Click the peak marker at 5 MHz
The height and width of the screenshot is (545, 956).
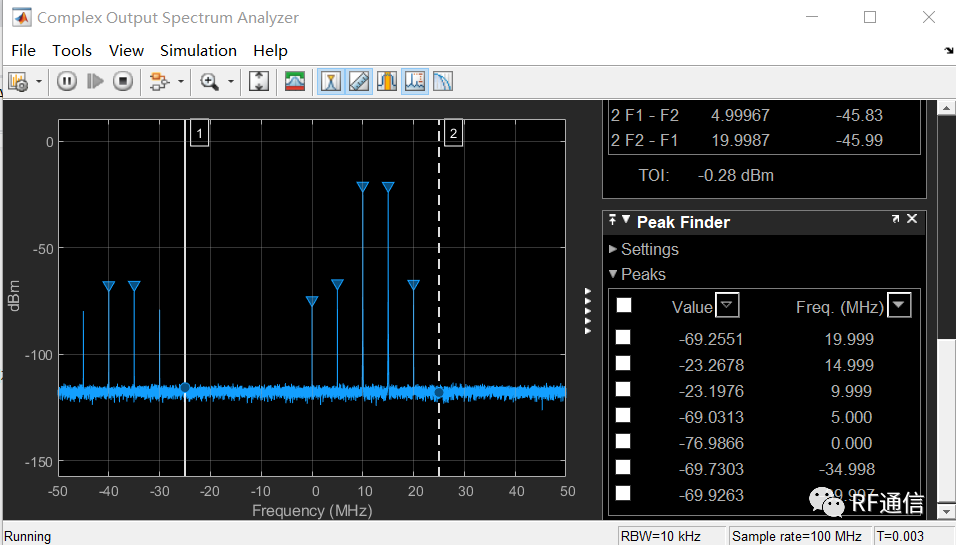point(337,284)
